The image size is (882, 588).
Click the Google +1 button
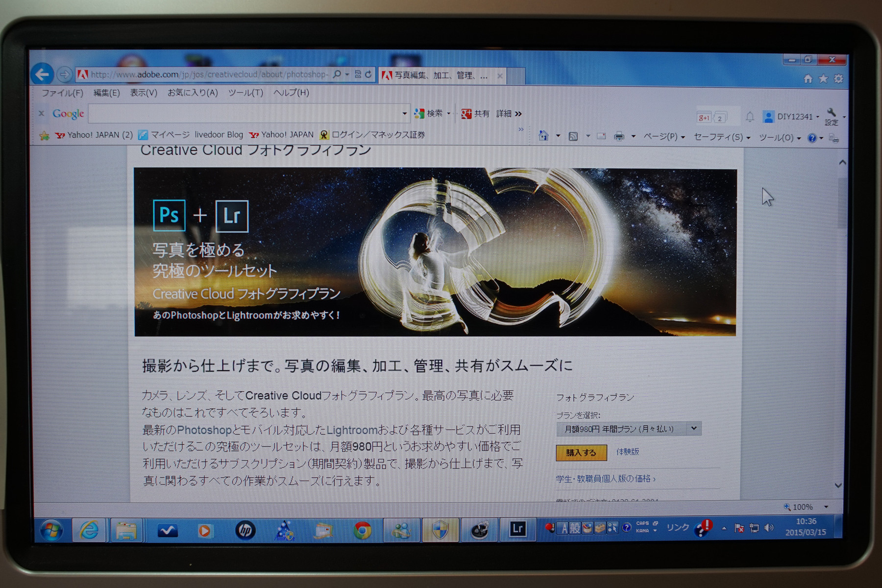[x=704, y=118]
